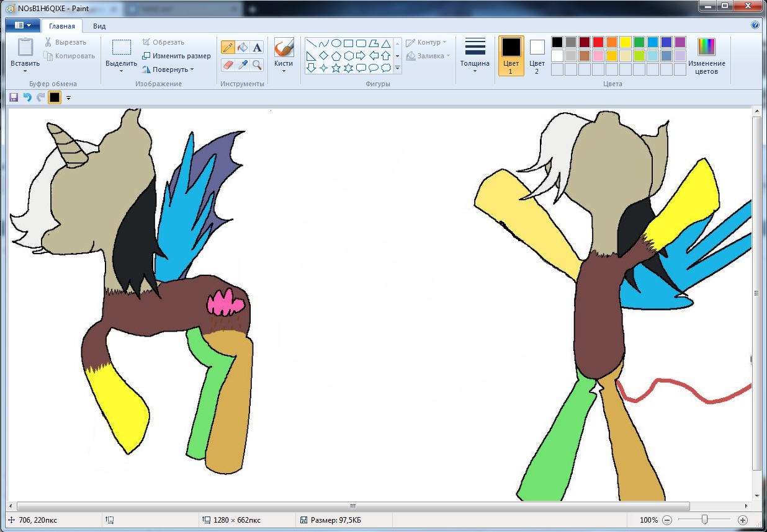Click the vertical scrollbar thumb
Screen dimensions: 767x532
(756, 293)
